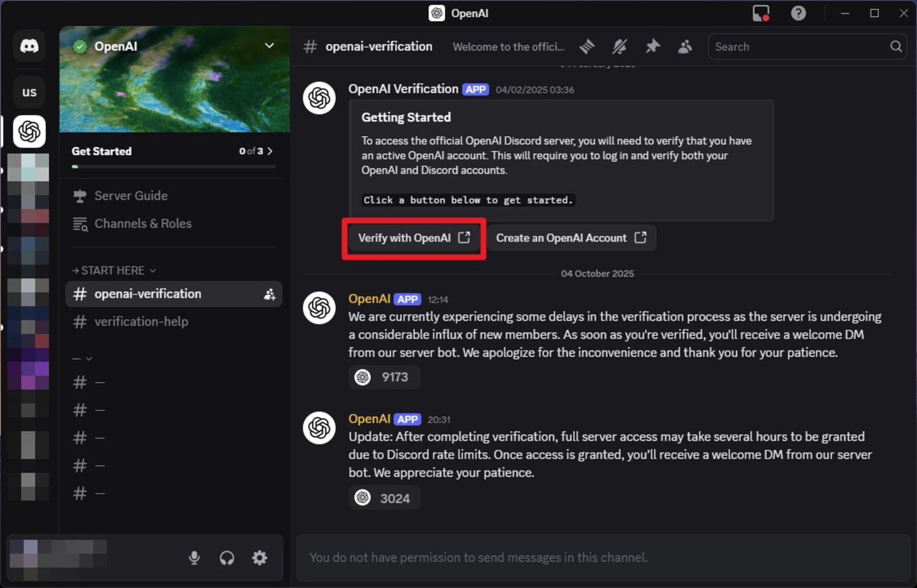Open the Threads icon in channel header
The width and height of the screenshot is (917, 588).
(x=587, y=47)
